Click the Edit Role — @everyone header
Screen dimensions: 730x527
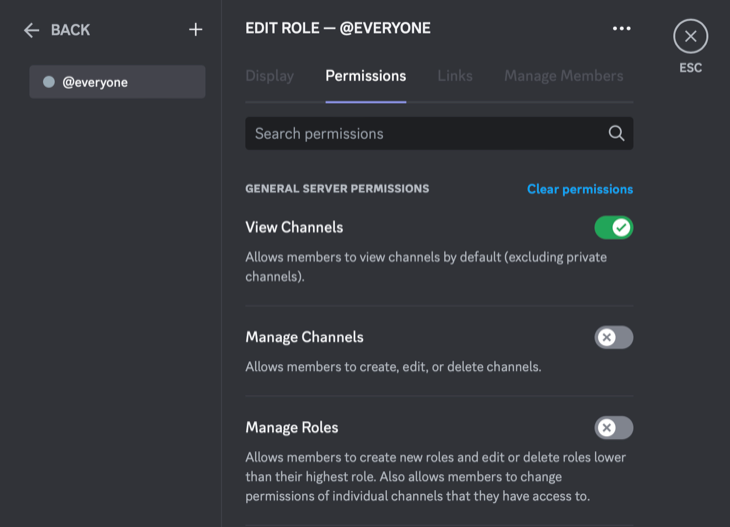(338, 28)
